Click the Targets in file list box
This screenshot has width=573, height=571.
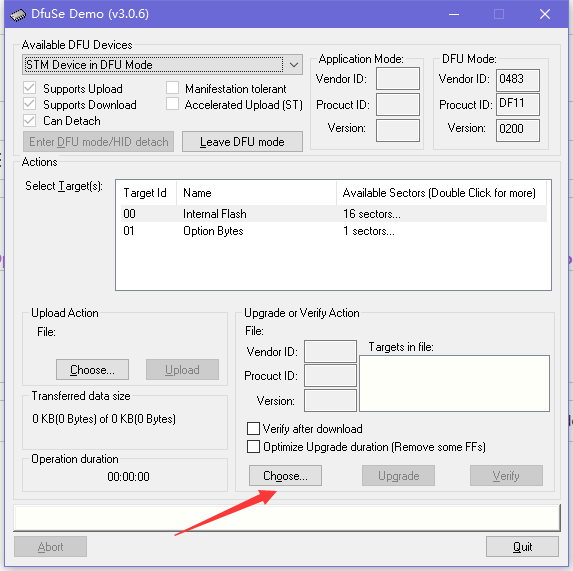[x=454, y=383]
